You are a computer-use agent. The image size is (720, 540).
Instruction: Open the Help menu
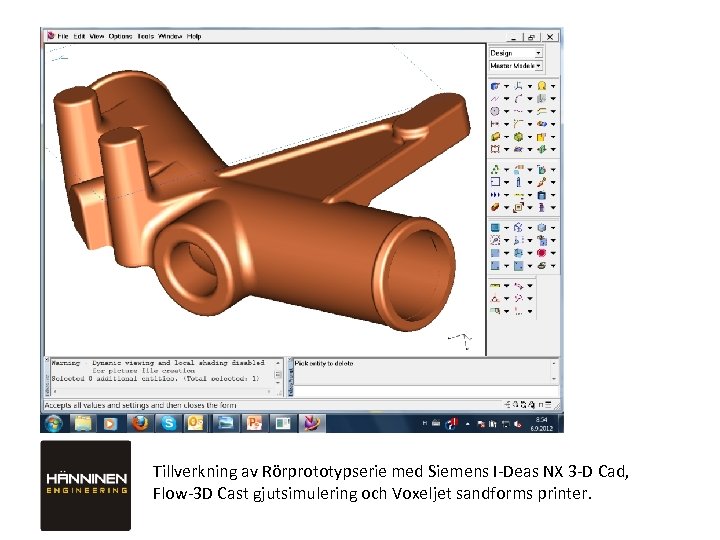point(194,36)
